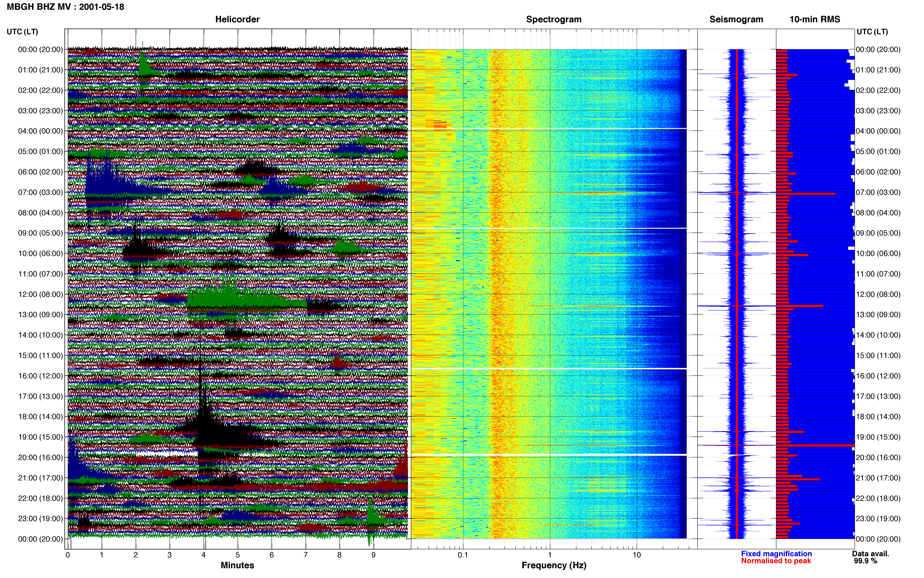Viewport: 924px width, 578px height.
Task: Select the "Helicorder" panel heading
Action: pyautogui.click(x=237, y=20)
